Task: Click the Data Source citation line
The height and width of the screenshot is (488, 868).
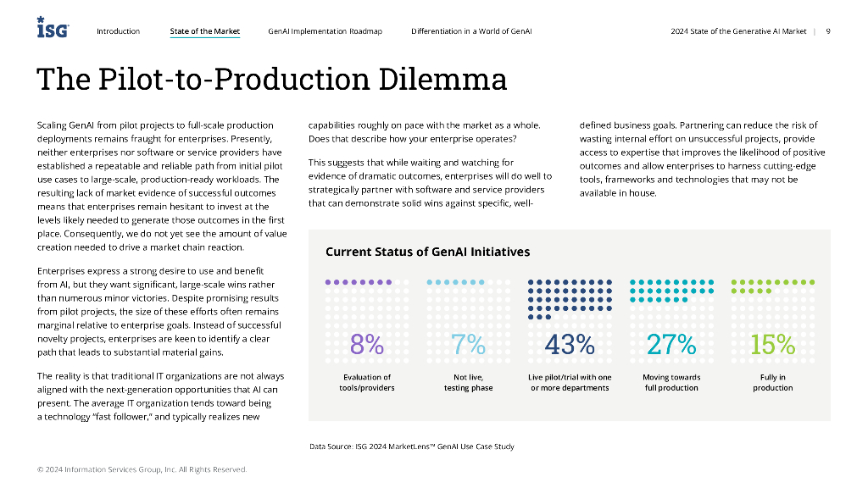Action: [411, 446]
